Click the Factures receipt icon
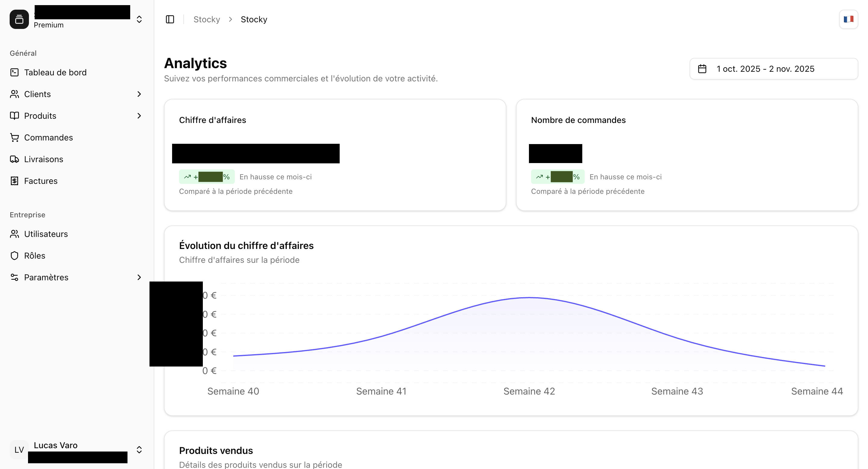 click(x=14, y=181)
